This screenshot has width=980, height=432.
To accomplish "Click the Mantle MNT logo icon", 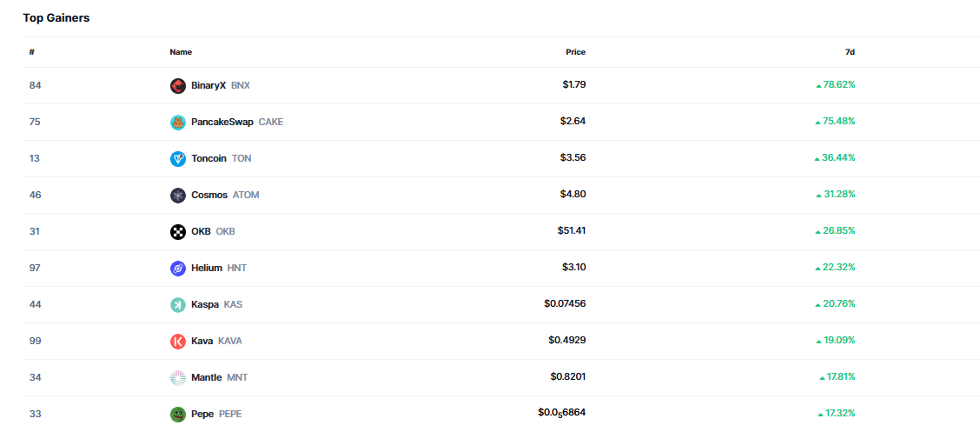I will click(178, 377).
